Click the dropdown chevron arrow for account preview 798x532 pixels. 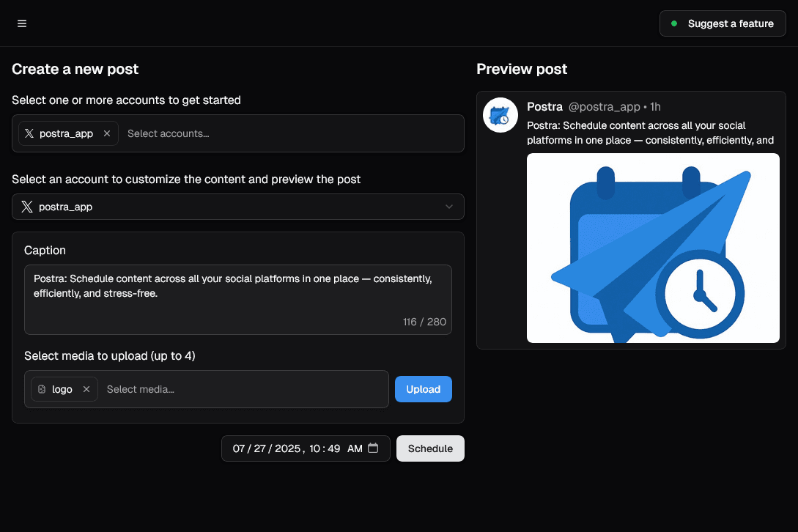(449, 207)
